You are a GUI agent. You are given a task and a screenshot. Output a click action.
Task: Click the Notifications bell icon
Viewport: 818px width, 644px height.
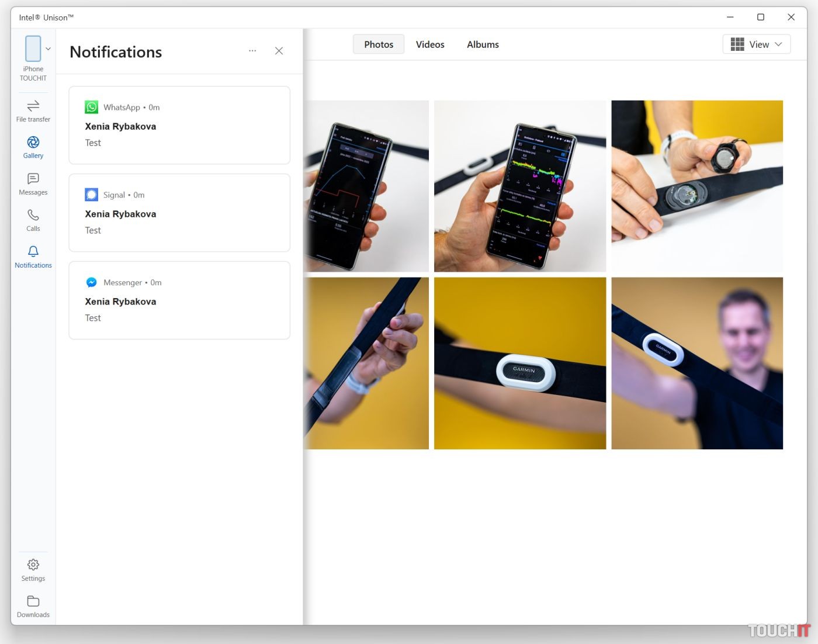33,251
